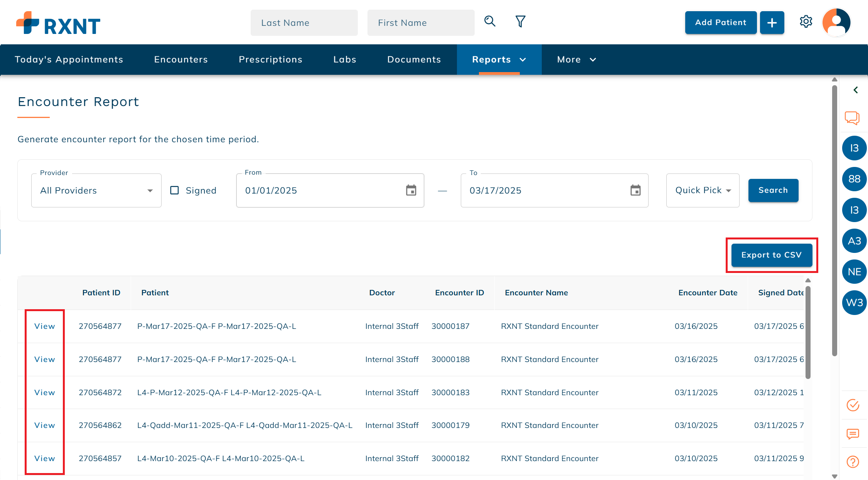Select the NE avatar in sidebar
Screen dimensions: 868x480
click(854, 272)
